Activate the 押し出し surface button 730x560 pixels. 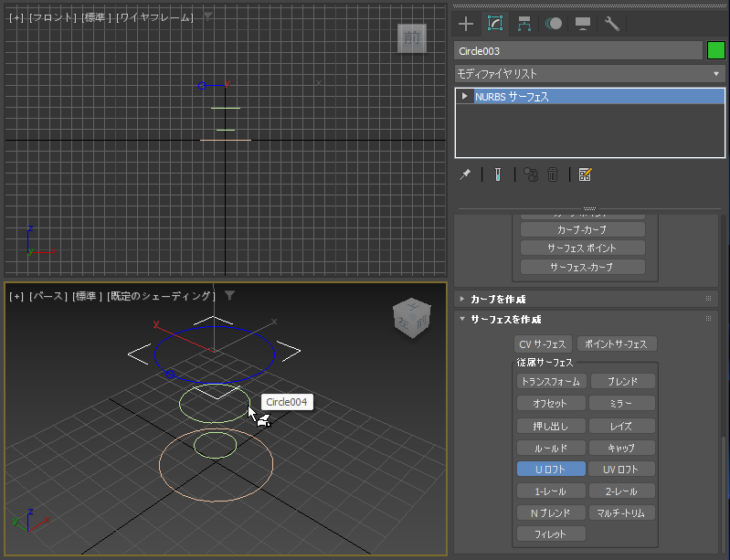(x=551, y=426)
